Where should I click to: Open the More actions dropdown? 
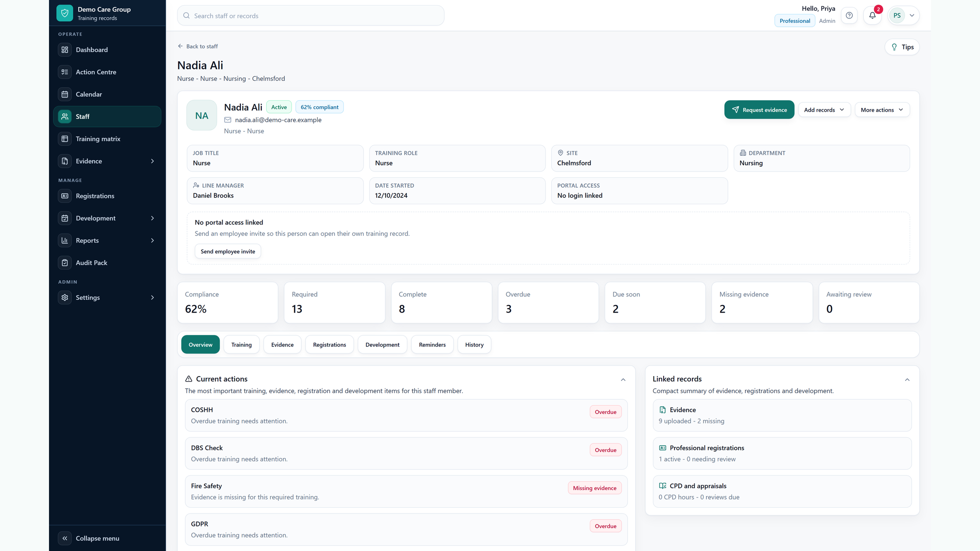882,110
